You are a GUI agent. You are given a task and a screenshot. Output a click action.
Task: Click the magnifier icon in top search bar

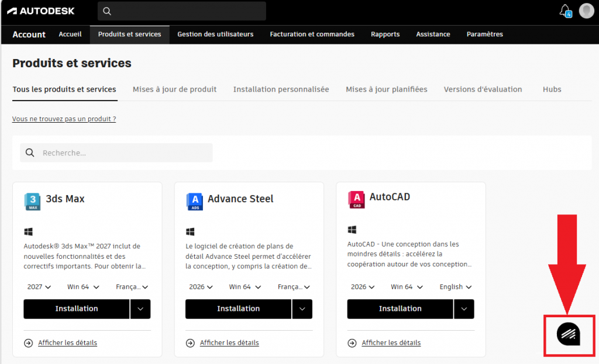point(107,11)
